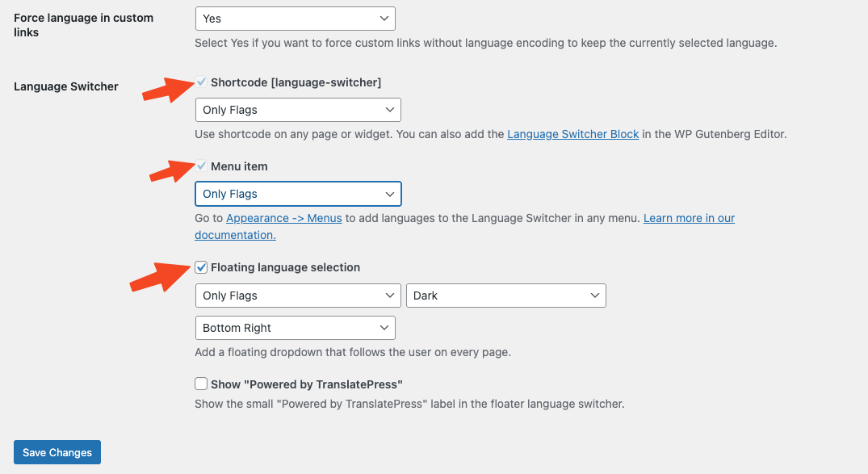Open Learn more in our documentation link
The image size is (868, 474).
pos(689,218)
